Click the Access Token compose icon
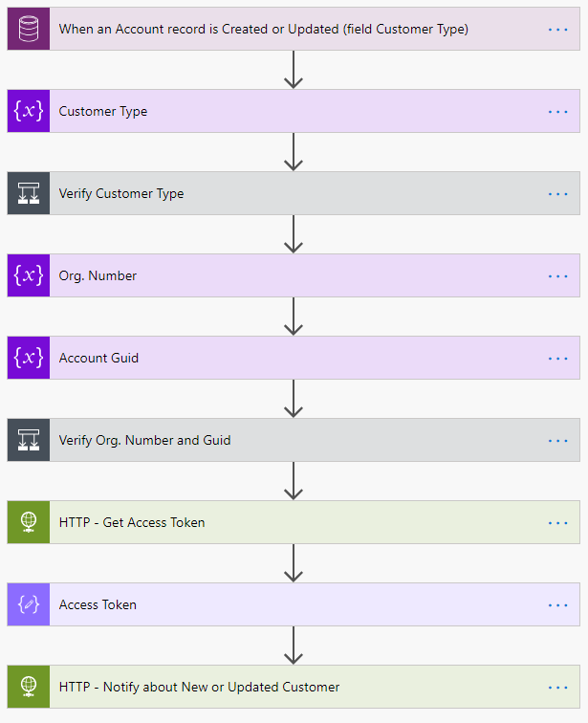588x723 pixels. [x=29, y=604]
